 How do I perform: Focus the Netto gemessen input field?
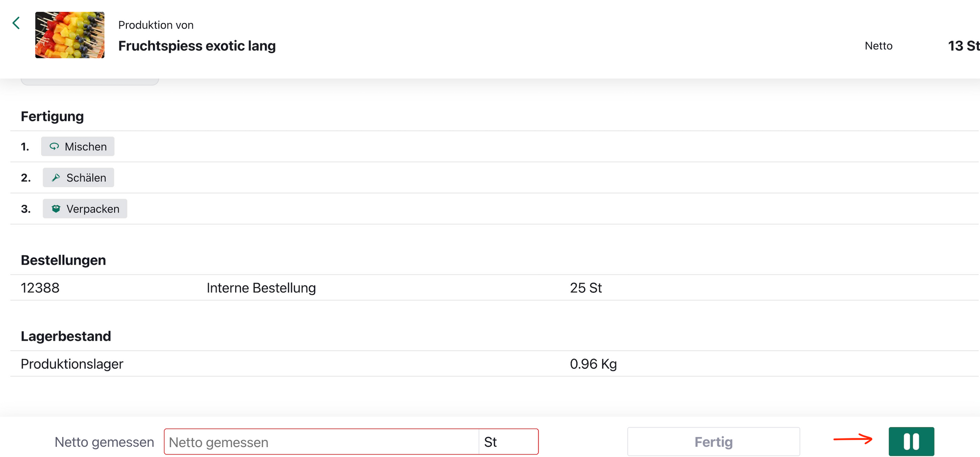point(321,442)
